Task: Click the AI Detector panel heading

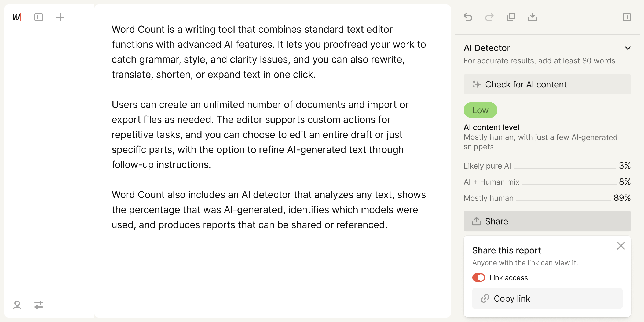Action: pyautogui.click(x=487, y=48)
